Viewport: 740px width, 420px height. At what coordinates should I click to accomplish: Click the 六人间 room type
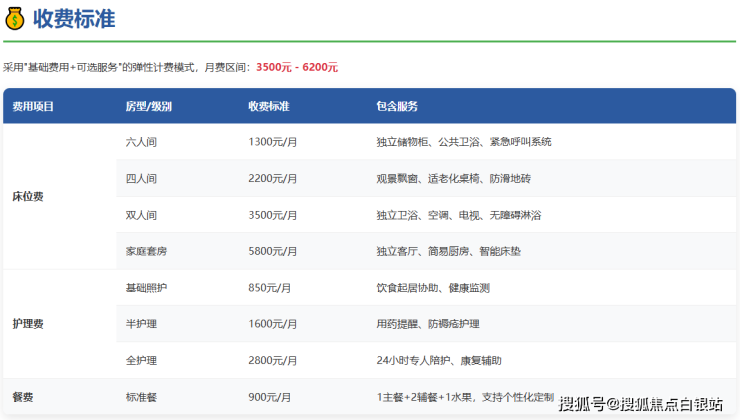141,142
